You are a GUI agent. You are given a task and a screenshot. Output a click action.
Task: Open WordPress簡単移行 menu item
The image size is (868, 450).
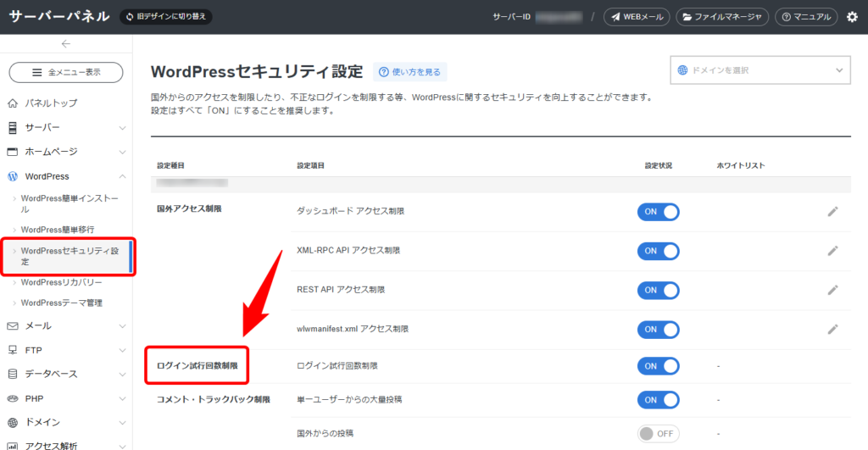click(57, 230)
